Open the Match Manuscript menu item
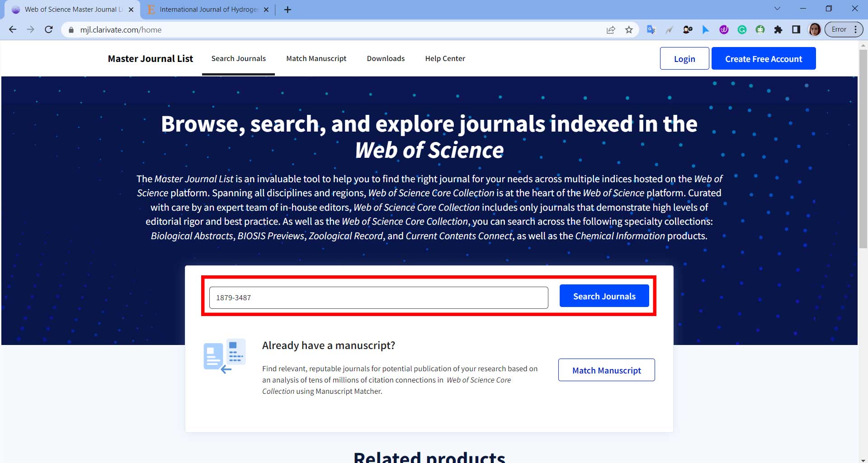The image size is (868, 463). click(316, 59)
